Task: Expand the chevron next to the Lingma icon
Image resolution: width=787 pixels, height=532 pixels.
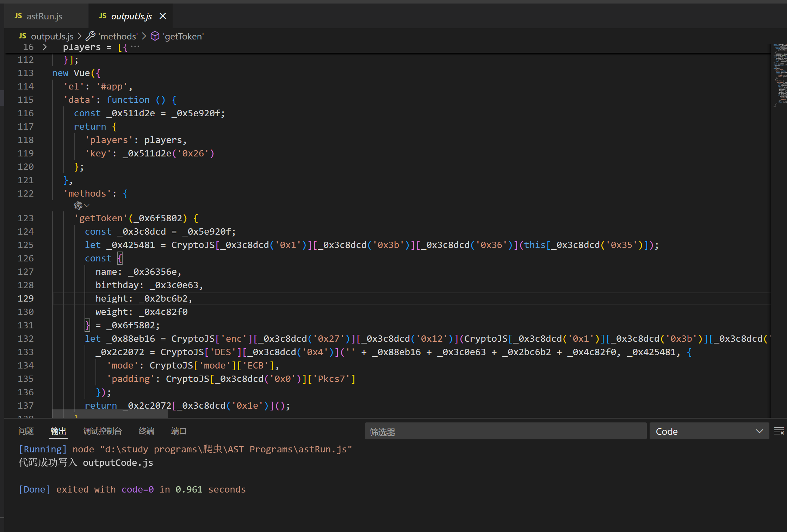Action: coord(87,205)
